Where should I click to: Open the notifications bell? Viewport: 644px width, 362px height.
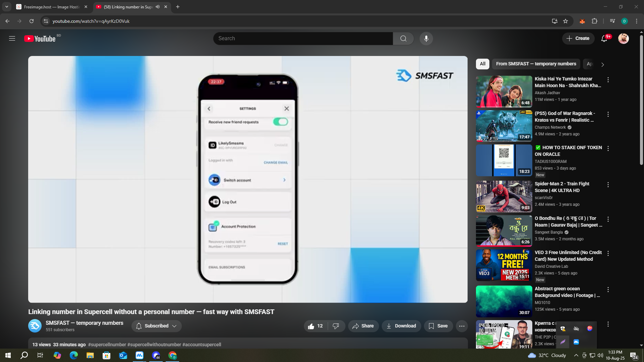pos(604,39)
